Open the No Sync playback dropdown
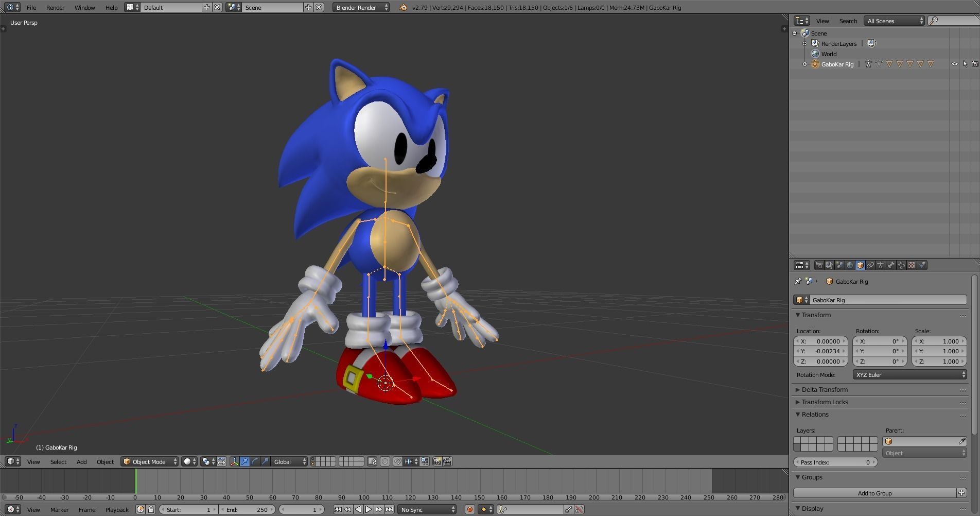Viewport: 980px width, 516px height. 427,509
